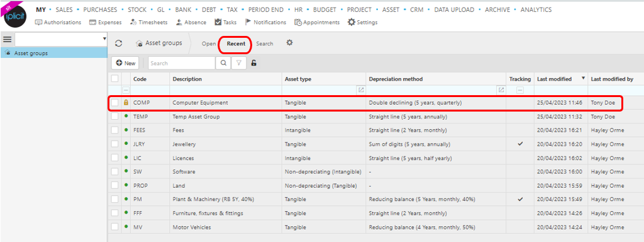Click the Description column header
This screenshot has height=242, width=644.
226,79
